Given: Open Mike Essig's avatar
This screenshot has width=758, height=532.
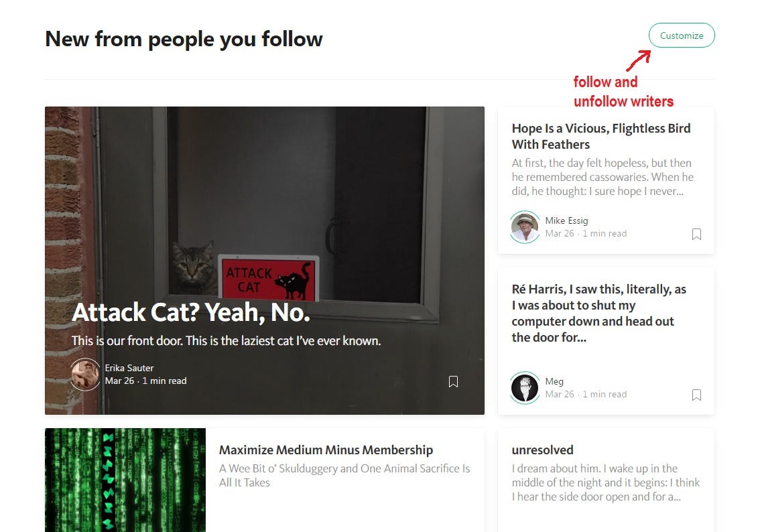Looking at the screenshot, I should click(525, 226).
